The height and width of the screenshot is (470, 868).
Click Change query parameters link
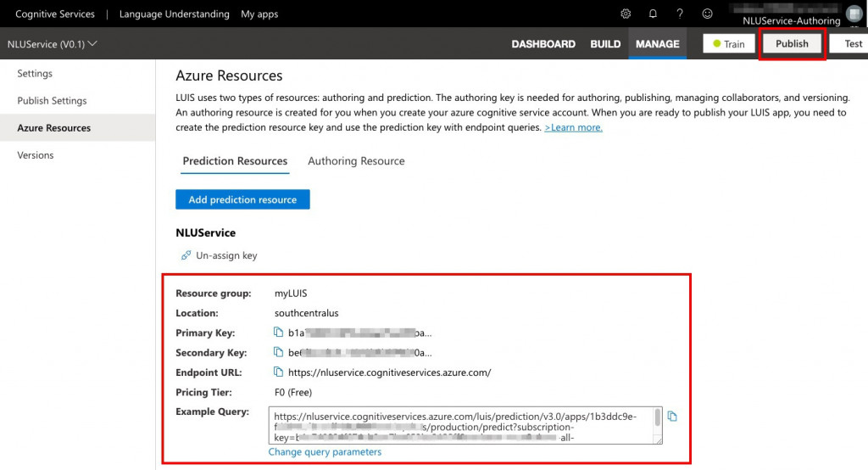coord(325,451)
